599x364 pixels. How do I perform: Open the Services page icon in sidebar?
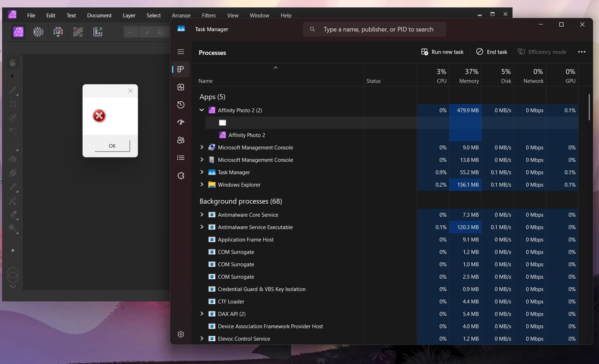pos(181,176)
